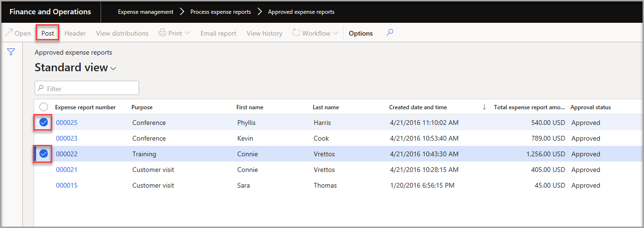Image resolution: width=644 pixels, height=228 pixels.
Task: Sort by Purpose column header
Action: tap(142, 107)
